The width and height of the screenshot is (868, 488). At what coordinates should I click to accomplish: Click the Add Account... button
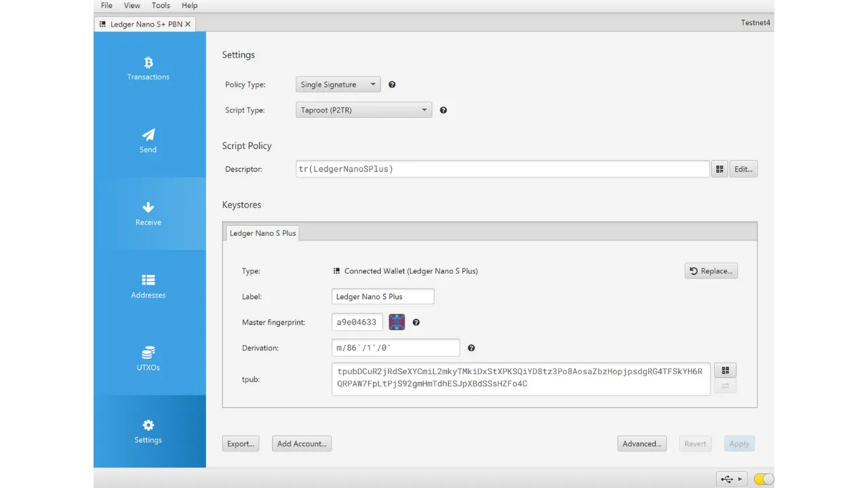[302, 444]
